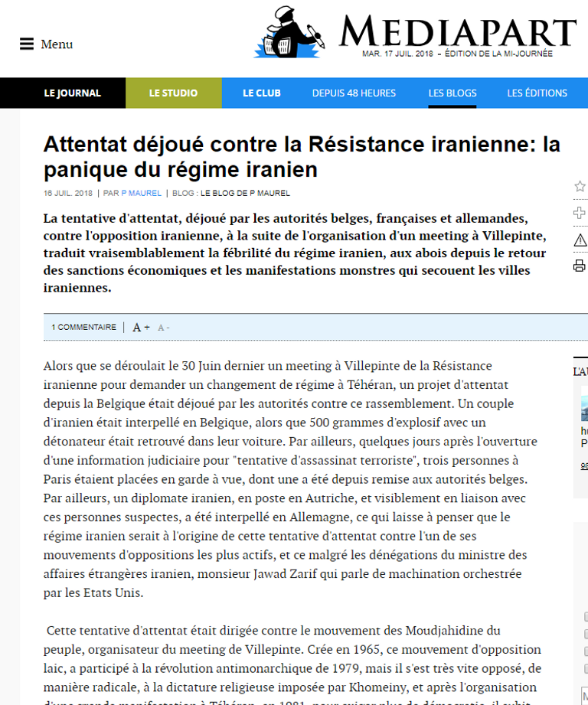Click the sidebar article thumbnail image
This screenshot has width=588, height=705.
[583, 408]
